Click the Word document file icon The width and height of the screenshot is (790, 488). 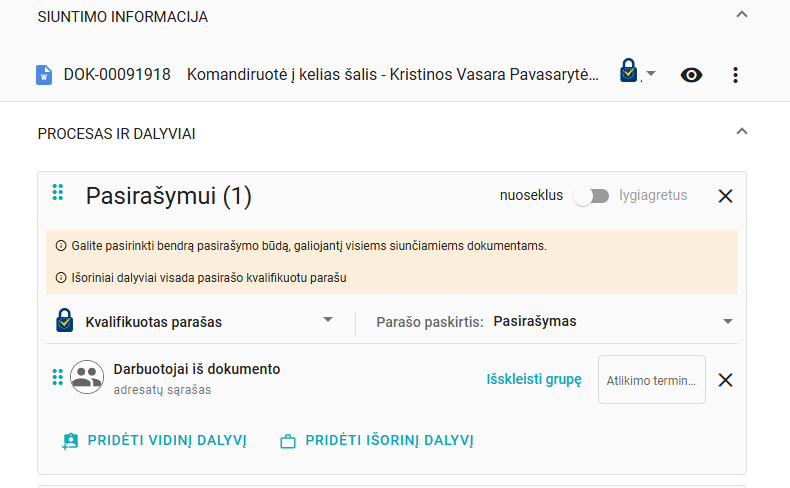[44, 75]
